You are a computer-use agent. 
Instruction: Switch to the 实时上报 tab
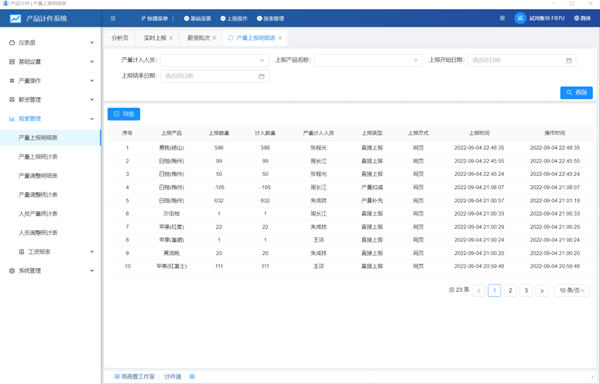155,38
